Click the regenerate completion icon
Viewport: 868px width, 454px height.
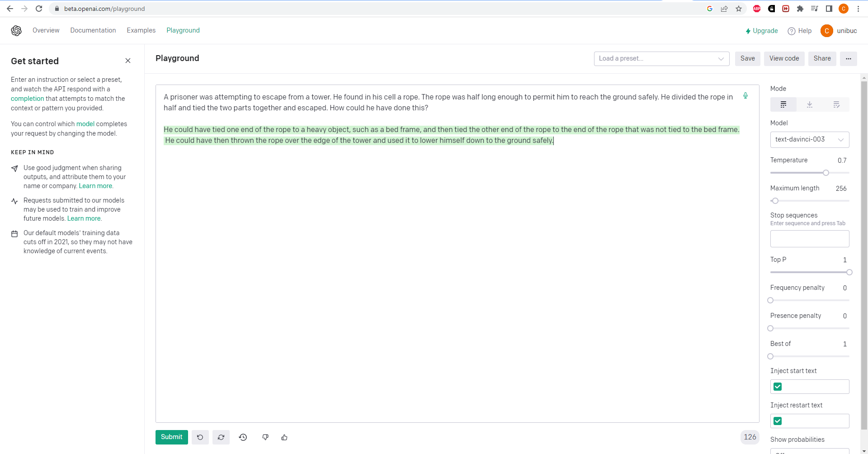point(221,437)
